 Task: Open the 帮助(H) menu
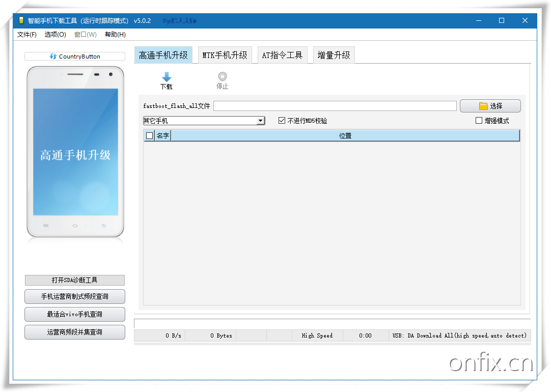point(115,35)
